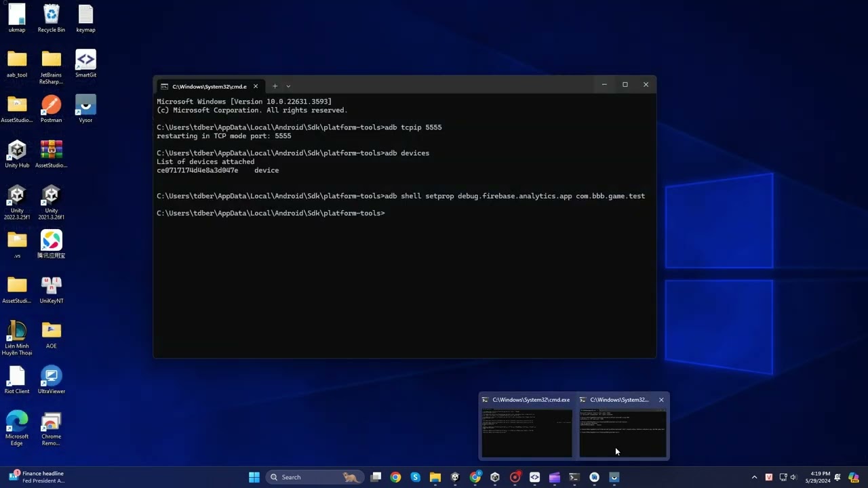Maximize the terminal window
The image size is (868, 488).
[625, 85]
